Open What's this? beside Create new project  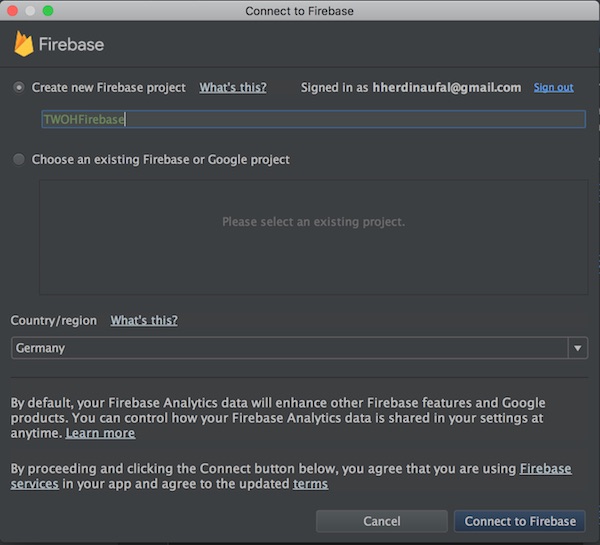[233, 88]
